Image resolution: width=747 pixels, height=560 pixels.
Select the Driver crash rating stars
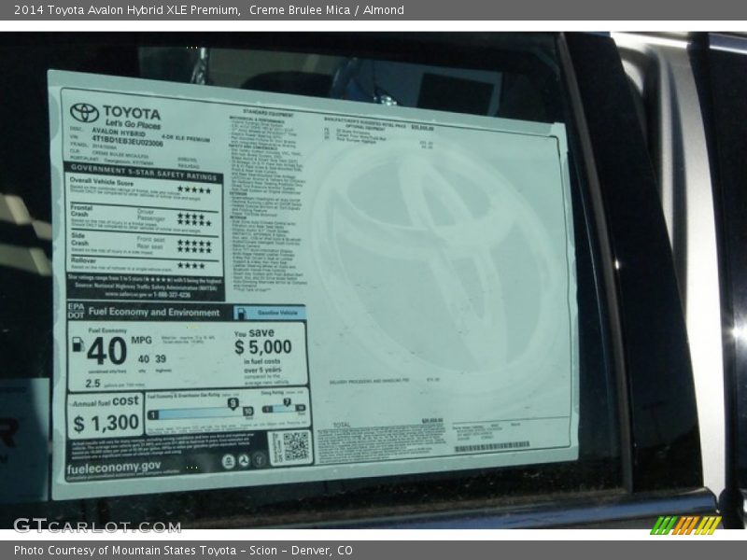pos(192,215)
